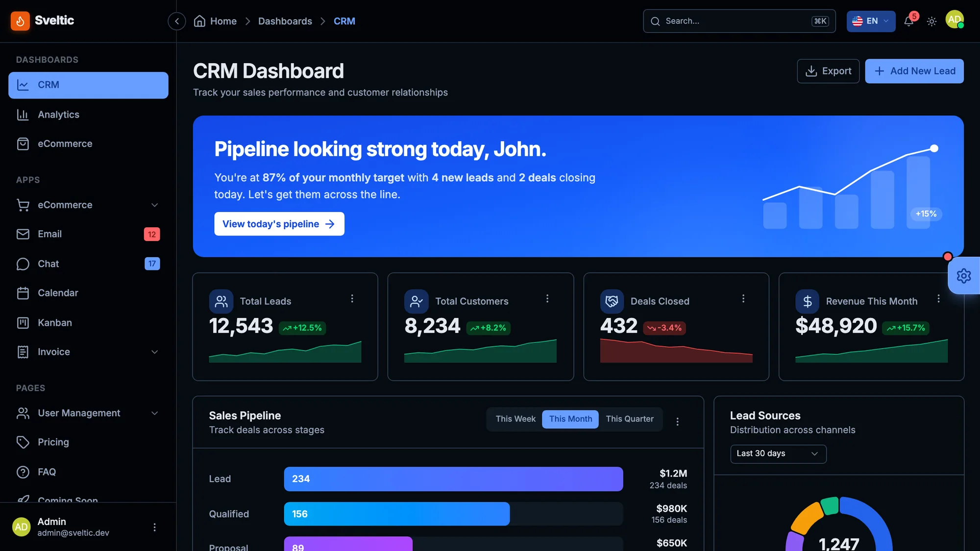Screen dimensions: 980x551
Task: Click the Email unread badge 12
Action: pyautogui.click(x=152, y=234)
